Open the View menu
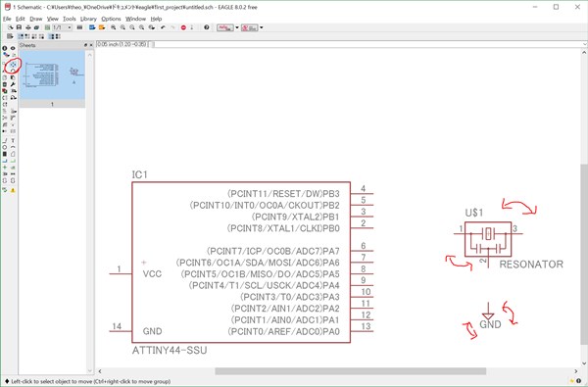Image resolution: width=588 pixels, height=387 pixels. 53,19
